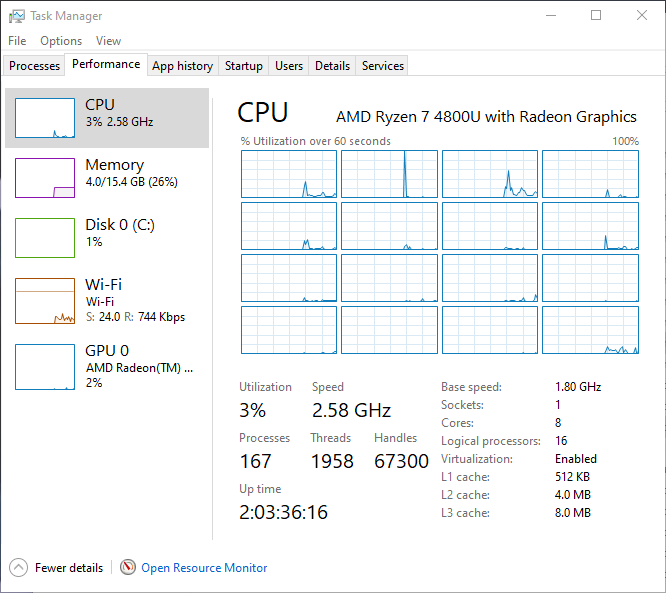Screen dimensions: 666x593
Task: Switch to the Processes tab
Action: click(x=34, y=65)
